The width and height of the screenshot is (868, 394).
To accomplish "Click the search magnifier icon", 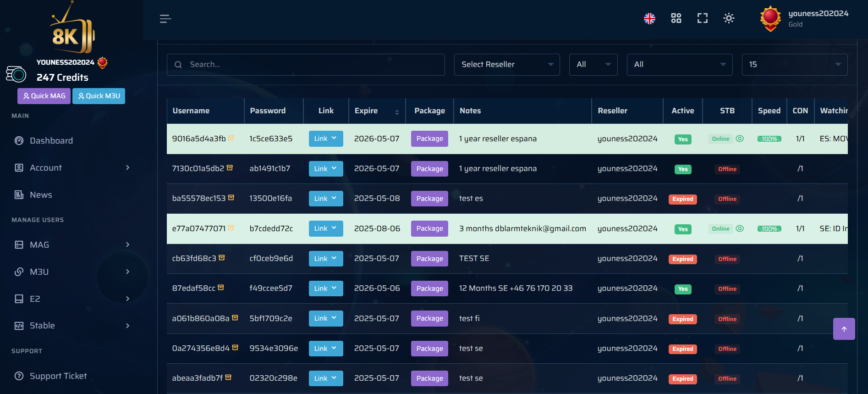I will point(178,65).
